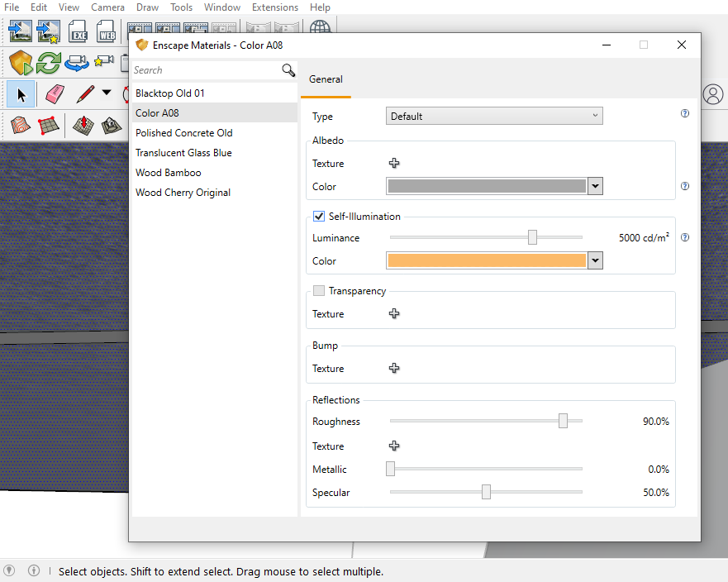Click the 90.0% roughness value

pyautogui.click(x=656, y=422)
